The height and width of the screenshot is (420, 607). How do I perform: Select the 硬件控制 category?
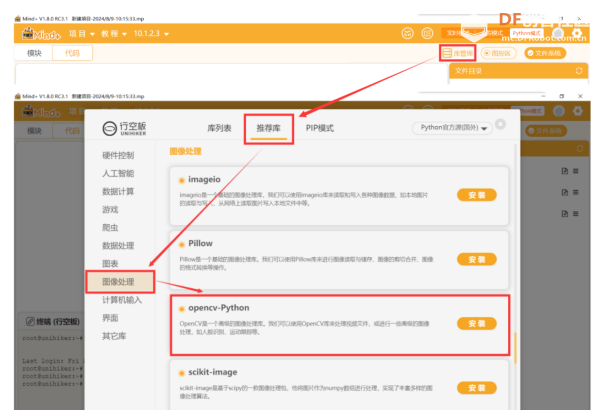118,155
